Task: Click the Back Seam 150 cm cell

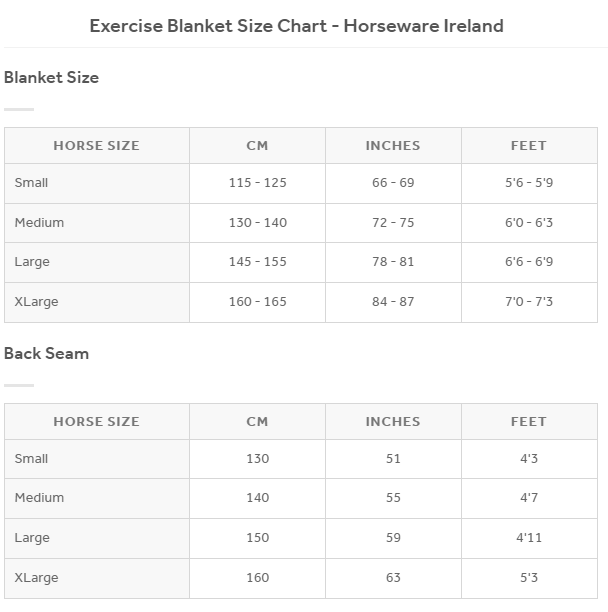Action: 257,538
